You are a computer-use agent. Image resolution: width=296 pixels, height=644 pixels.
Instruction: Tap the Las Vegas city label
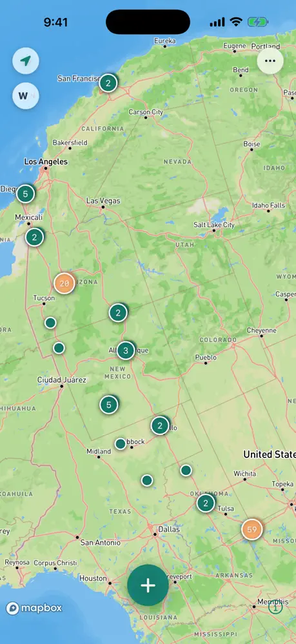pyautogui.click(x=103, y=201)
